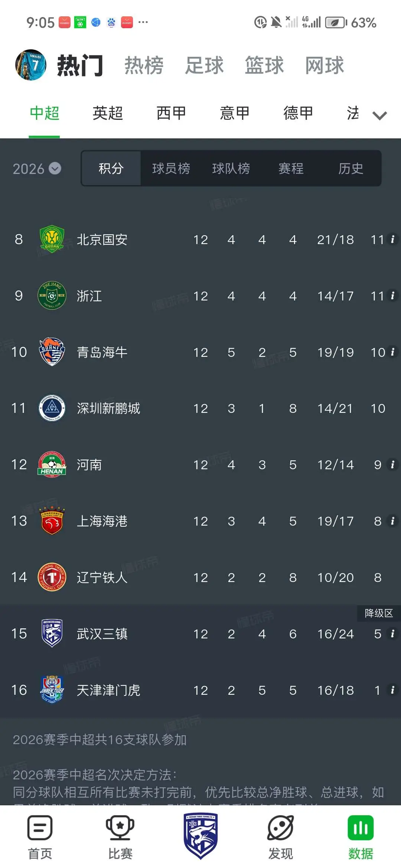This screenshot has height=868, width=401.
Task: Tap info icon on 河南 row
Action: click(392, 464)
